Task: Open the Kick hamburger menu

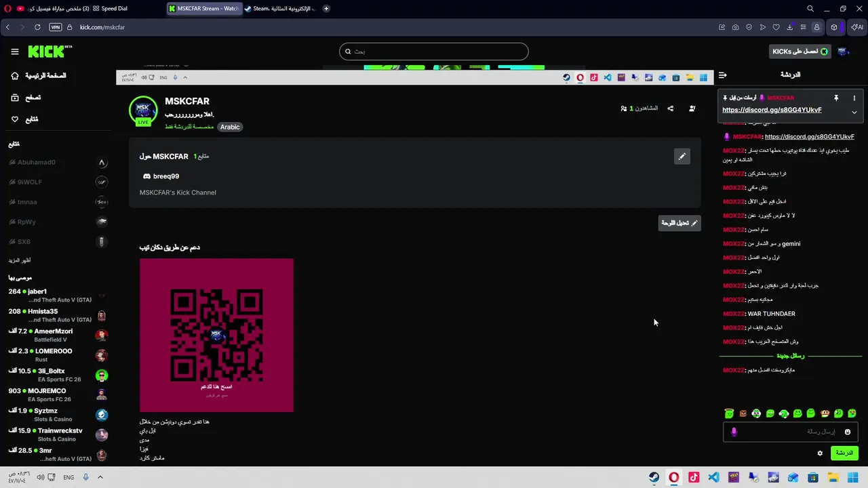Action: [x=15, y=52]
